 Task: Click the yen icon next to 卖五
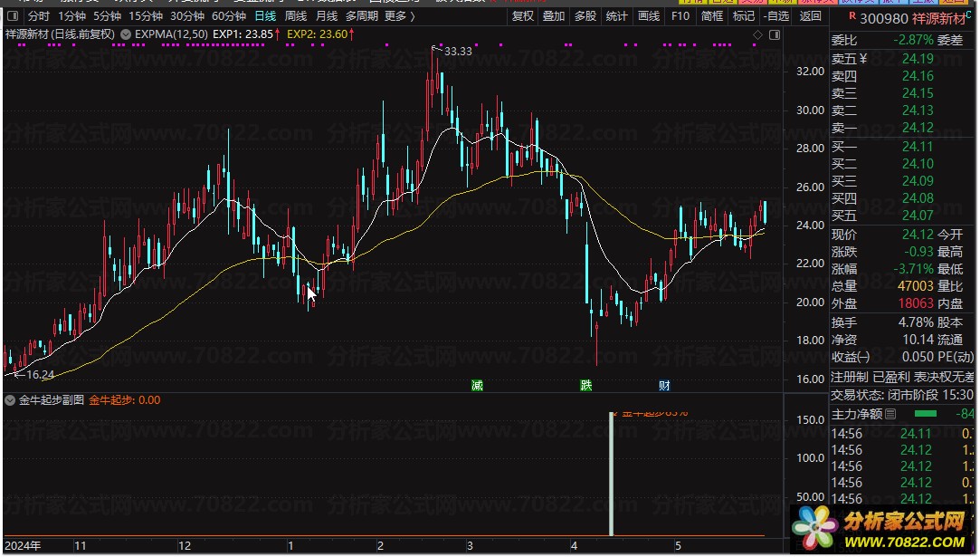[863, 59]
